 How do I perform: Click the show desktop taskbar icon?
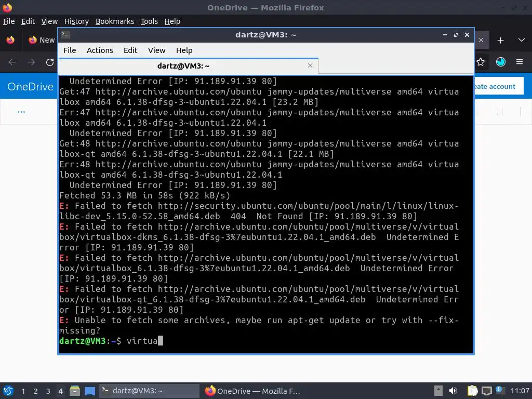(89, 391)
